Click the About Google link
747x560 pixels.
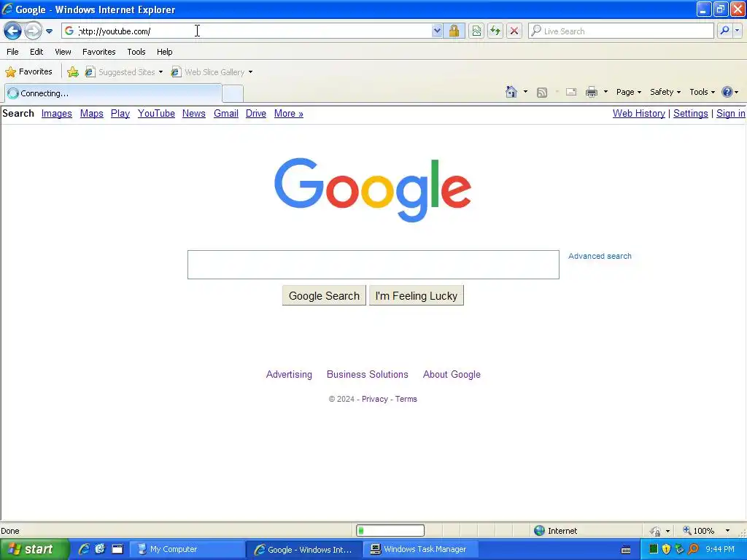[452, 374]
